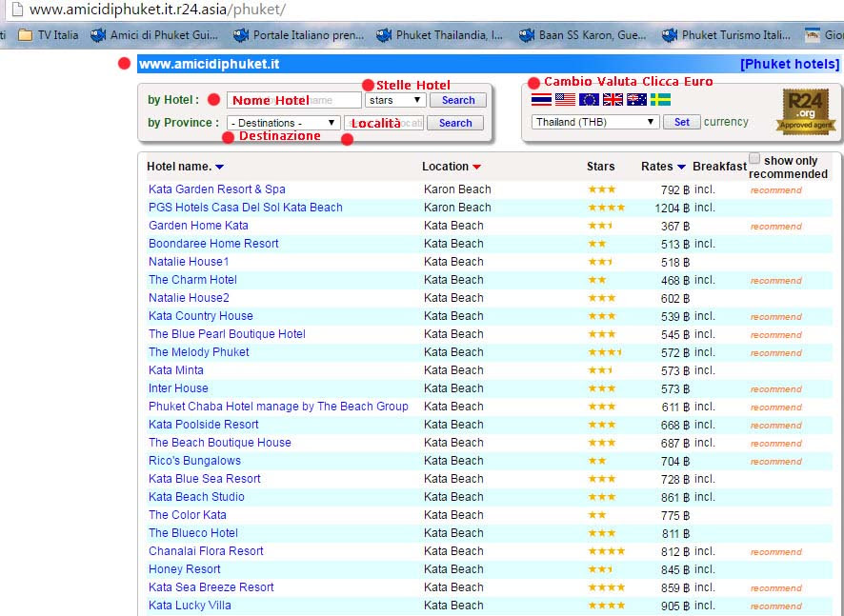
Task: Open PGS Hotels Casa Del Sol Kata Beach
Action: click(246, 208)
